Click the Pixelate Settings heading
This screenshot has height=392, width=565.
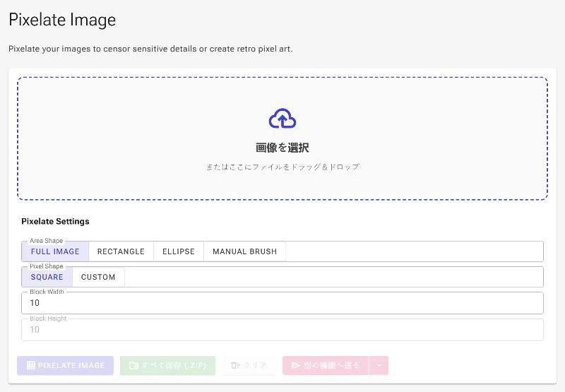coord(56,221)
